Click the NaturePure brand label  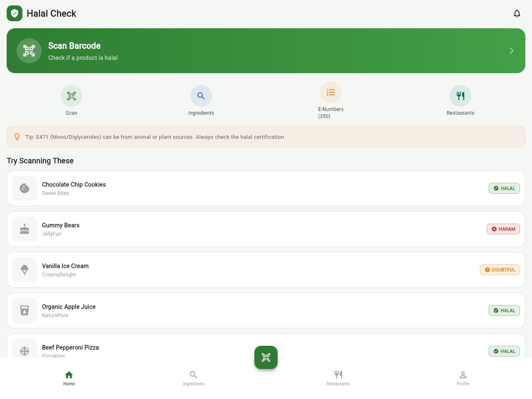coord(55,315)
